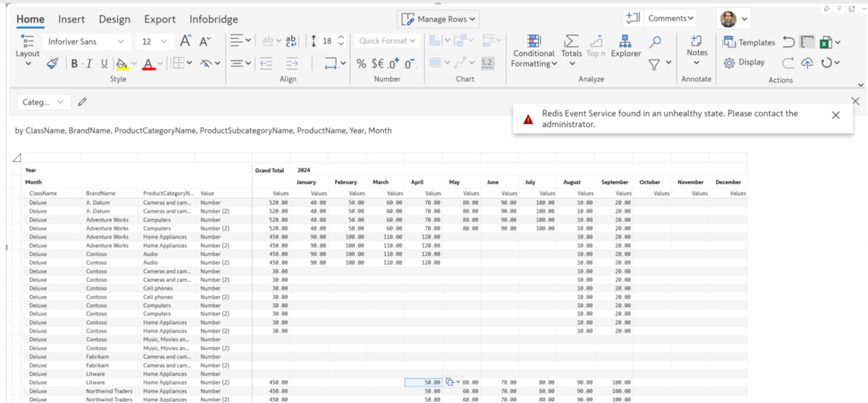The height and width of the screenshot is (403, 868).
Task: Click the cloud upload icon
Action: pyautogui.click(x=807, y=63)
